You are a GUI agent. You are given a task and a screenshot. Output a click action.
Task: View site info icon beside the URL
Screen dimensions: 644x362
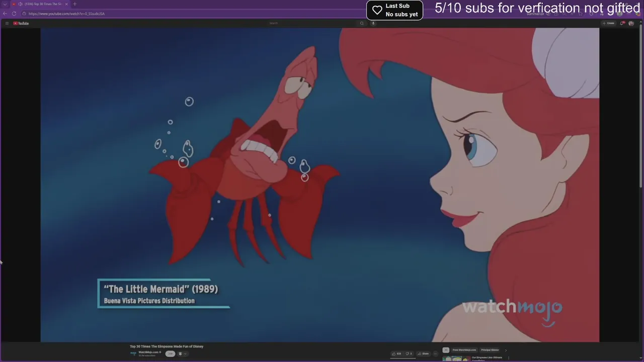pyautogui.click(x=24, y=14)
